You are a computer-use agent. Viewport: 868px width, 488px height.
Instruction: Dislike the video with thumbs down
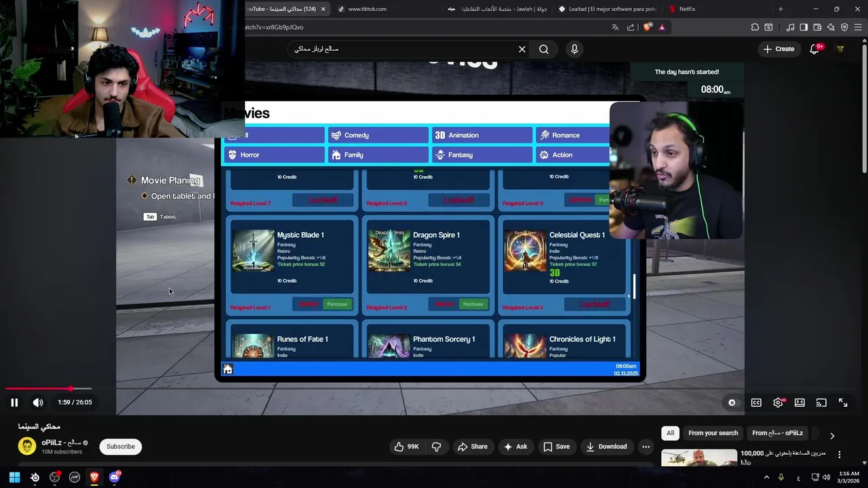pos(436,447)
